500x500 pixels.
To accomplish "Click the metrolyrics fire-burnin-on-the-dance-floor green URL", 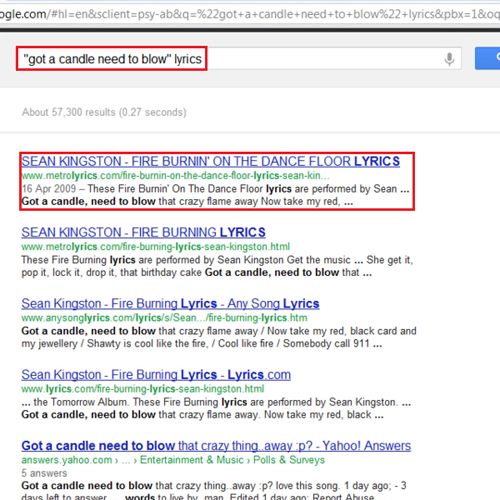I will [x=175, y=175].
